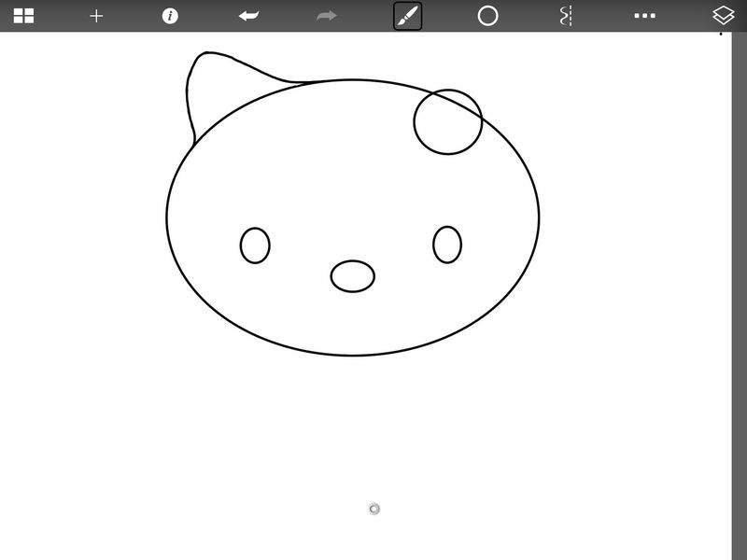Screen dimensions: 747x560
Task: Undo the last stroke
Action: 248,16
